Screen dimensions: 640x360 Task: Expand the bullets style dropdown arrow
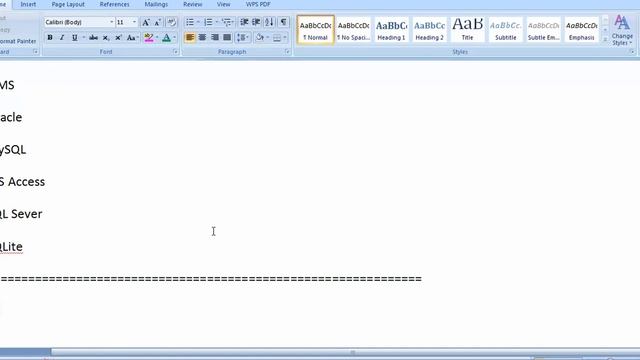coord(198,22)
